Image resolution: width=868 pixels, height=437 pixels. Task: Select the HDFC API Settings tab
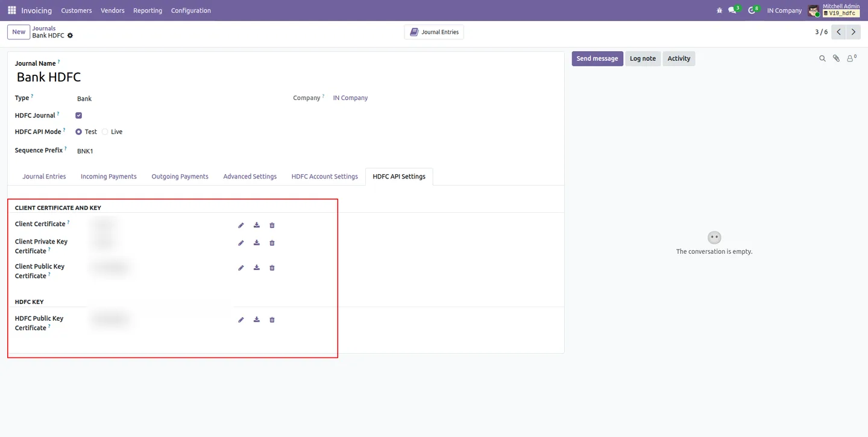click(399, 177)
